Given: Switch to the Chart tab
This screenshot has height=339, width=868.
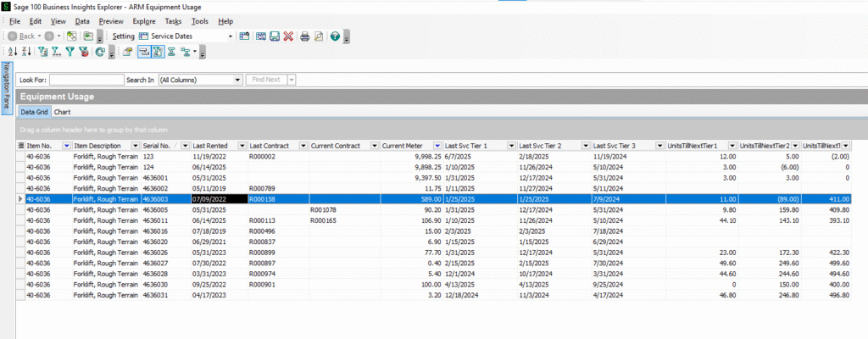Looking at the screenshot, I should (x=62, y=112).
